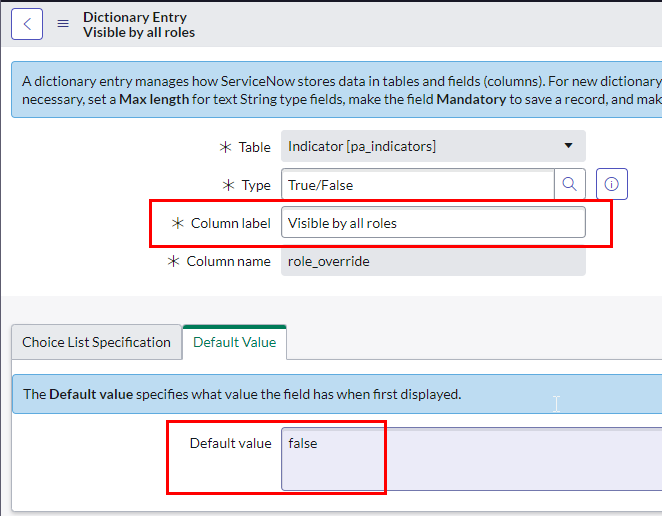662x516 pixels.
Task: Click the mandatory asterisk beside Column name
Action: pyautogui.click(x=174, y=261)
